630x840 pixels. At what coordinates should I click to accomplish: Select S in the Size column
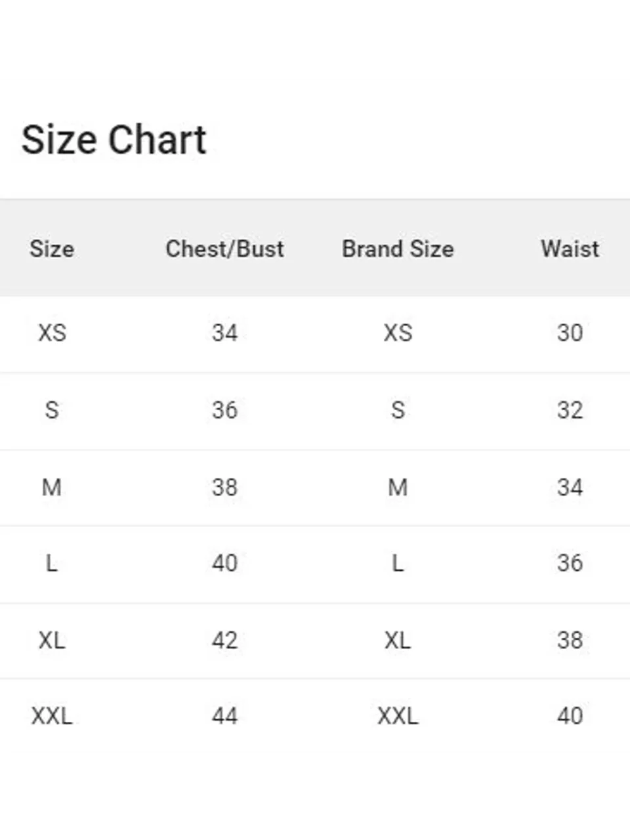52,410
